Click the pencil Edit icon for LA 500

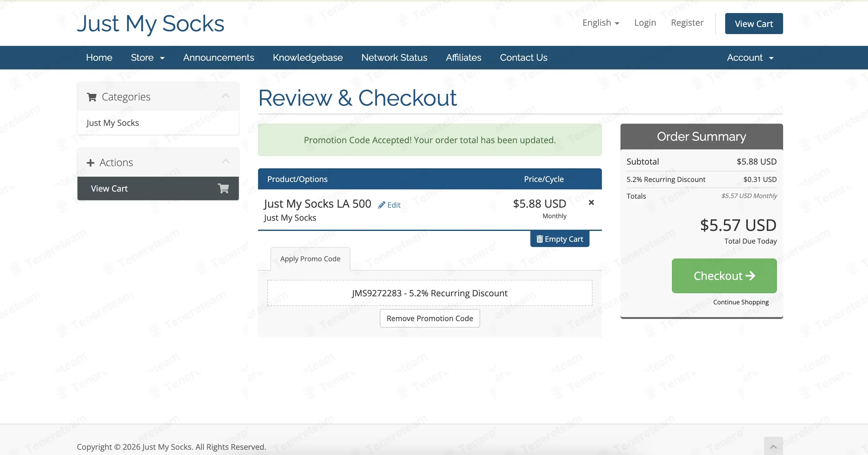pyautogui.click(x=381, y=205)
